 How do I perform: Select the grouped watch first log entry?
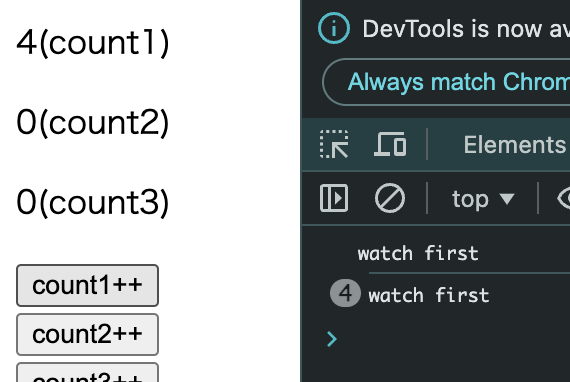[x=429, y=295]
